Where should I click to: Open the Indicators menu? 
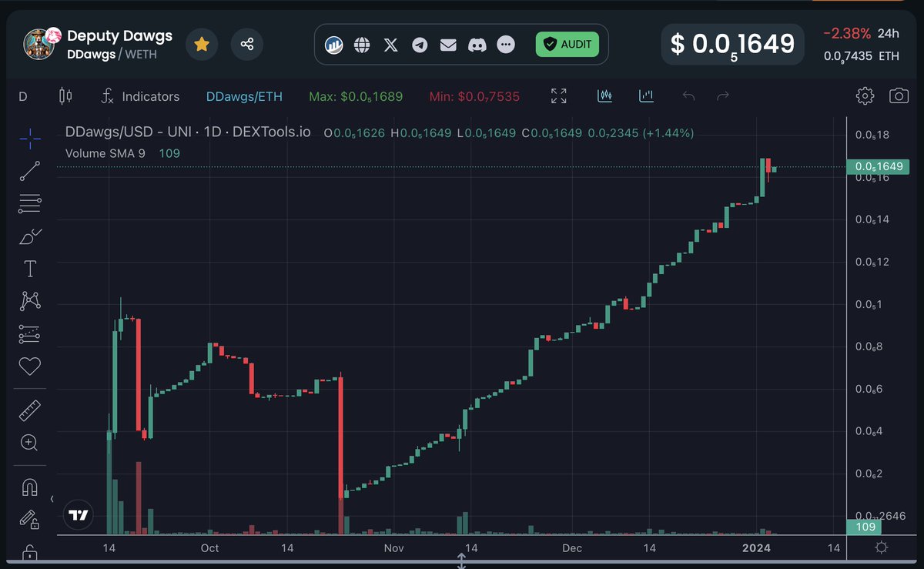141,96
